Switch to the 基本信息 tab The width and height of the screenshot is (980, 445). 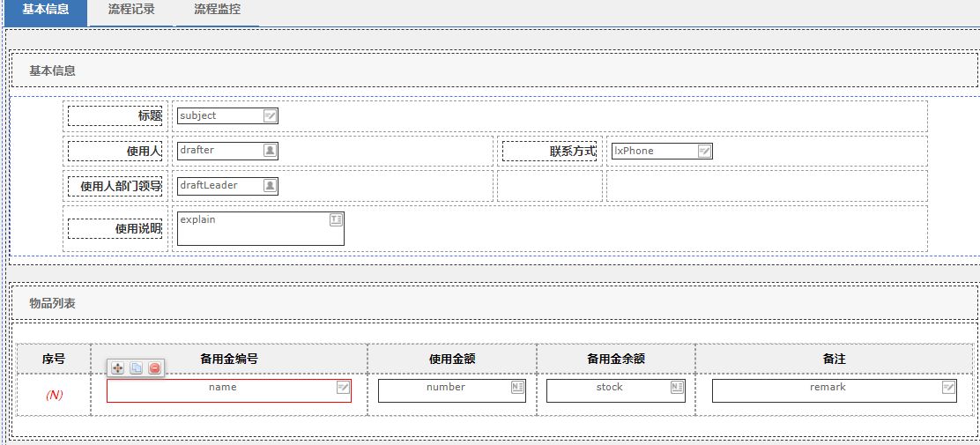[x=45, y=13]
